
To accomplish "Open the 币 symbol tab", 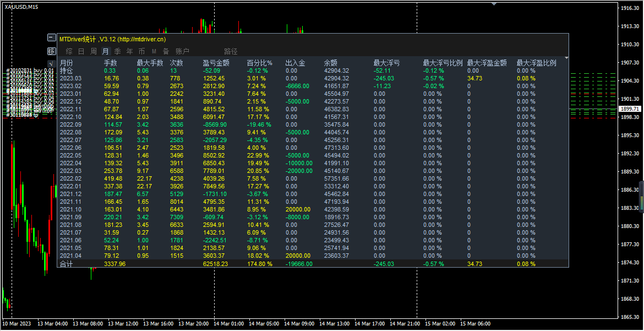I will coord(141,51).
